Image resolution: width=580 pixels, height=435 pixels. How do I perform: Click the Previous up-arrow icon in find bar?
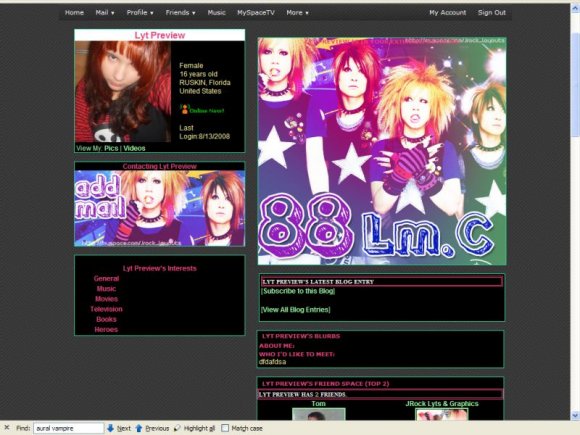139,428
